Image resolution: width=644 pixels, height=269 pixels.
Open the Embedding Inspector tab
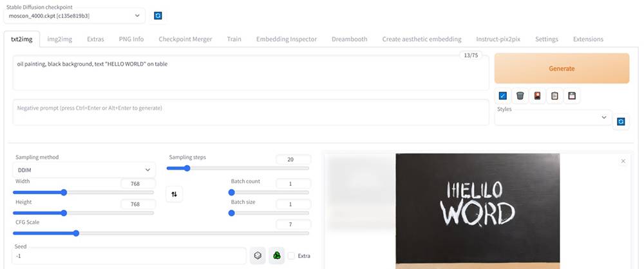[x=287, y=39]
